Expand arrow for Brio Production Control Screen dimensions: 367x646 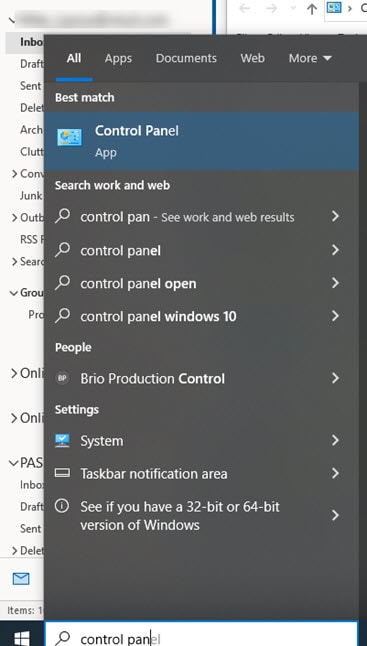(335, 378)
